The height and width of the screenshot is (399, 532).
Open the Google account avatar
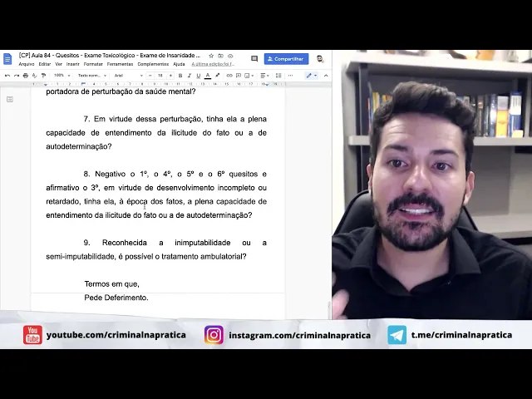pyautogui.click(x=319, y=59)
